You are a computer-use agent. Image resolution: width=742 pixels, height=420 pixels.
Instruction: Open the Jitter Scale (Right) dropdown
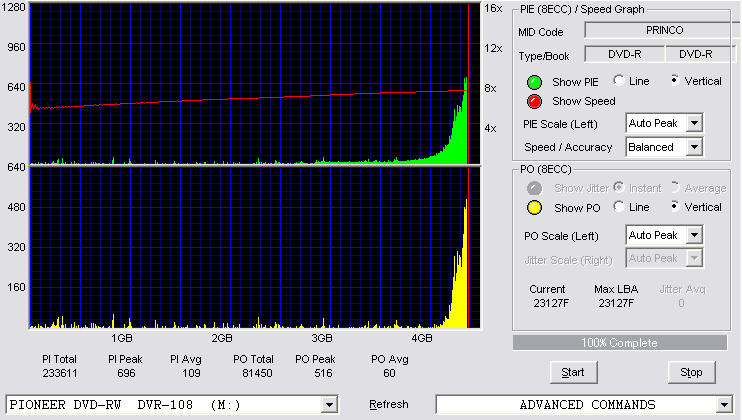[694, 258]
